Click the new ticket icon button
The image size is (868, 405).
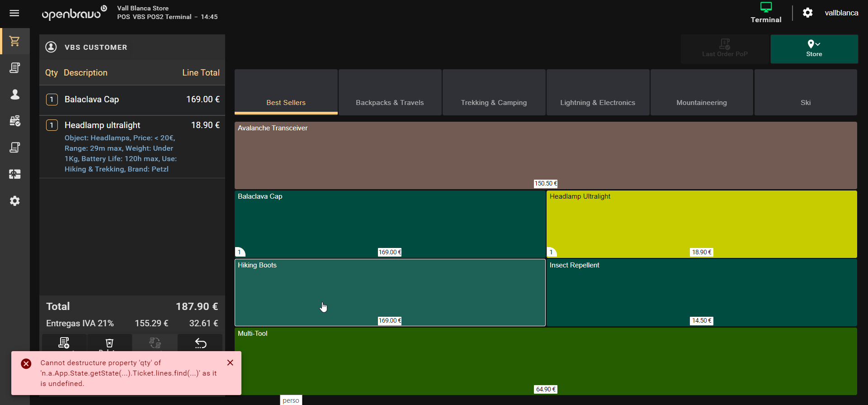click(x=64, y=343)
